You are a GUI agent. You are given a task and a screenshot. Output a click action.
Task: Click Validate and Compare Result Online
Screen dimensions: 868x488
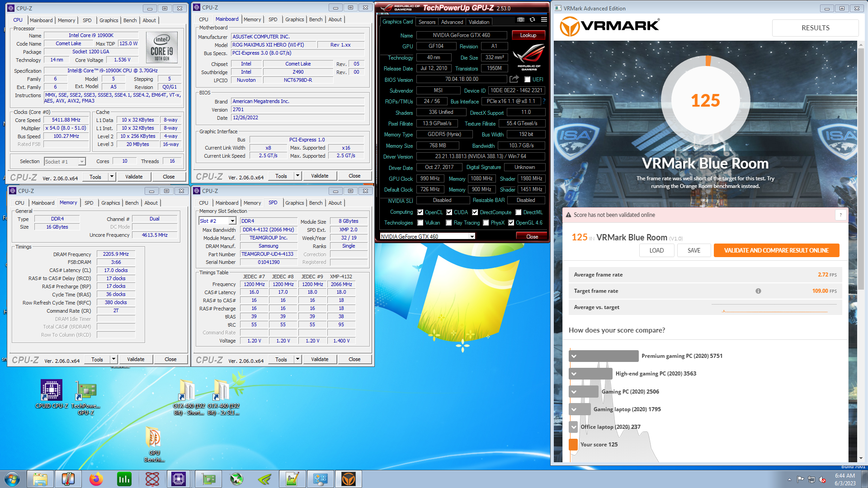tap(776, 250)
